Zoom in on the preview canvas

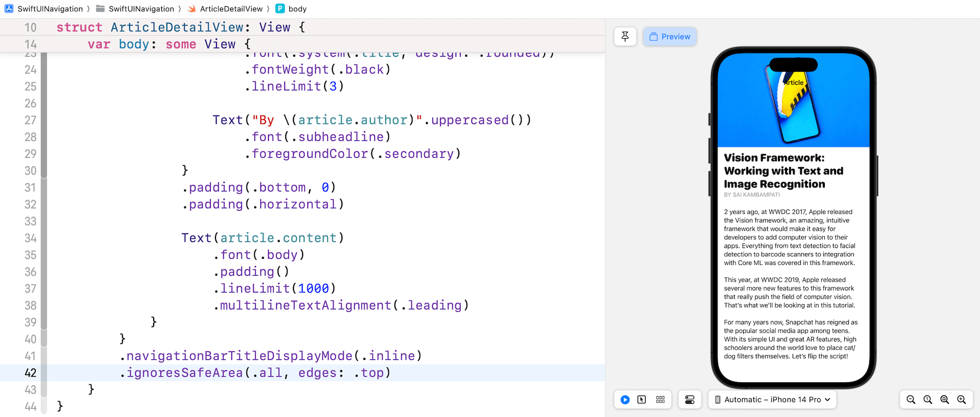(x=961, y=400)
